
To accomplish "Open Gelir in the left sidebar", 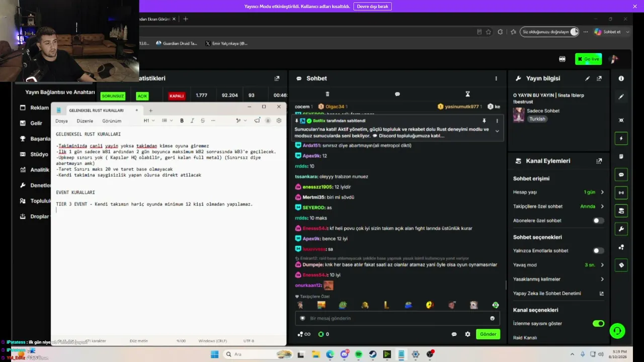I will click(35, 123).
